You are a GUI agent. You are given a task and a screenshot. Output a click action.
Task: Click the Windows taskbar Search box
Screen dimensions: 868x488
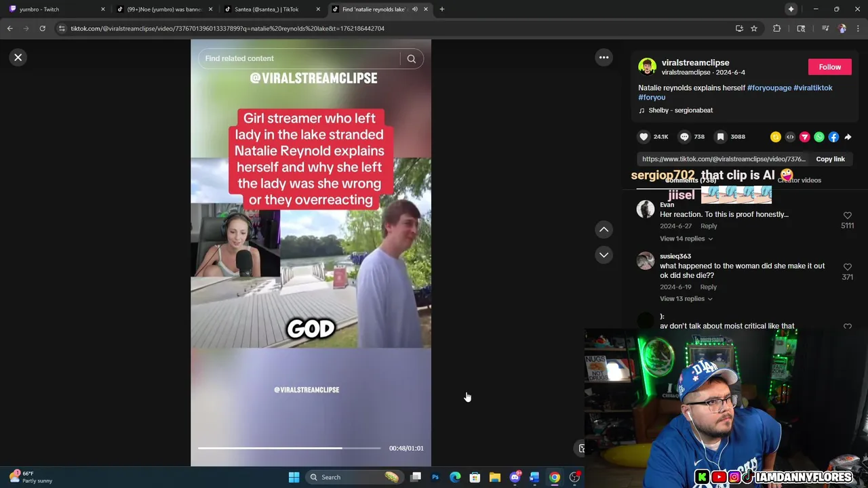point(354,477)
